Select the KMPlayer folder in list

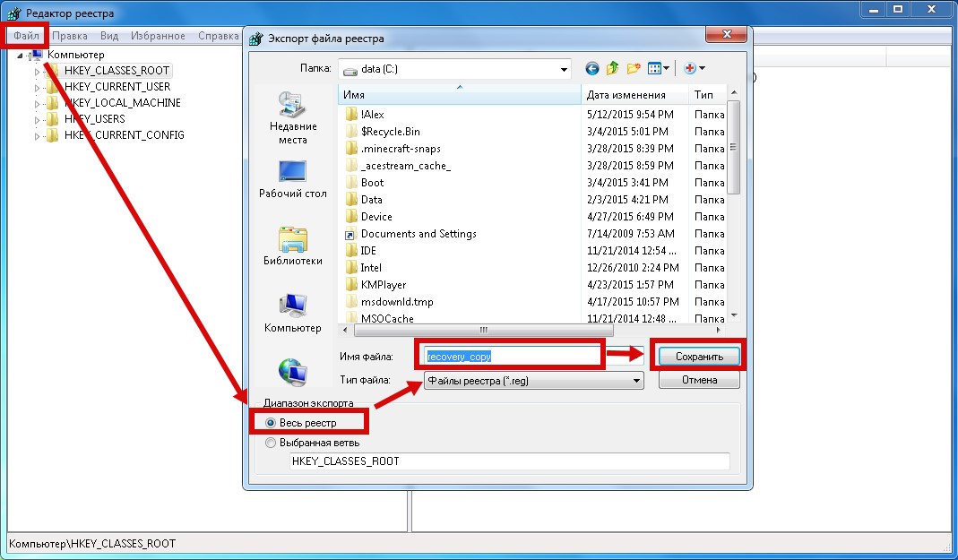(x=383, y=285)
